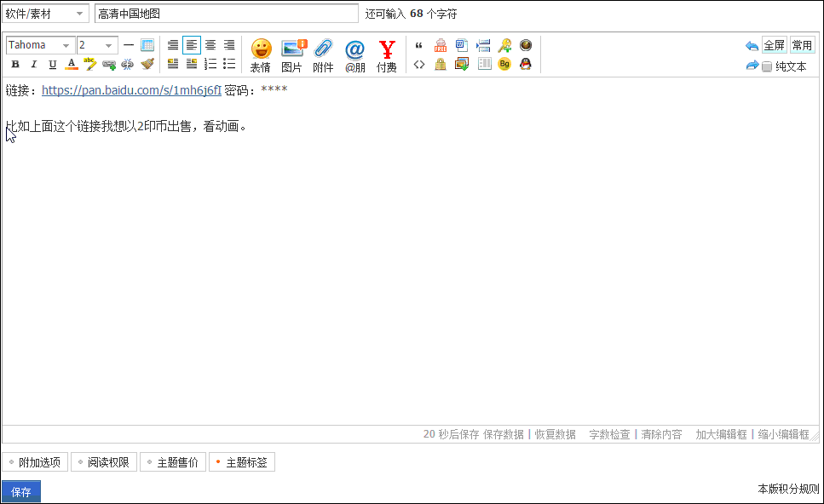Viewport: 824px width, 504px height.
Task: Apply italic formatting with the I icon
Action: [x=33, y=65]
